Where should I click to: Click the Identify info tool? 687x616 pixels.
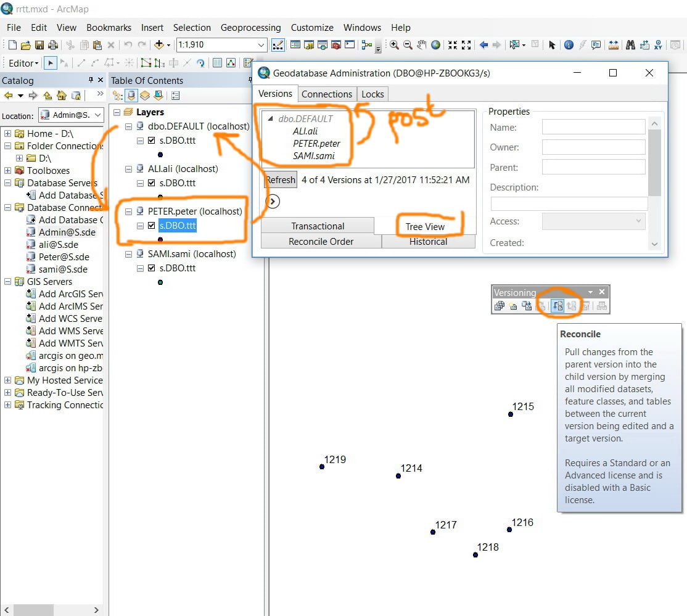coord(568,44)
